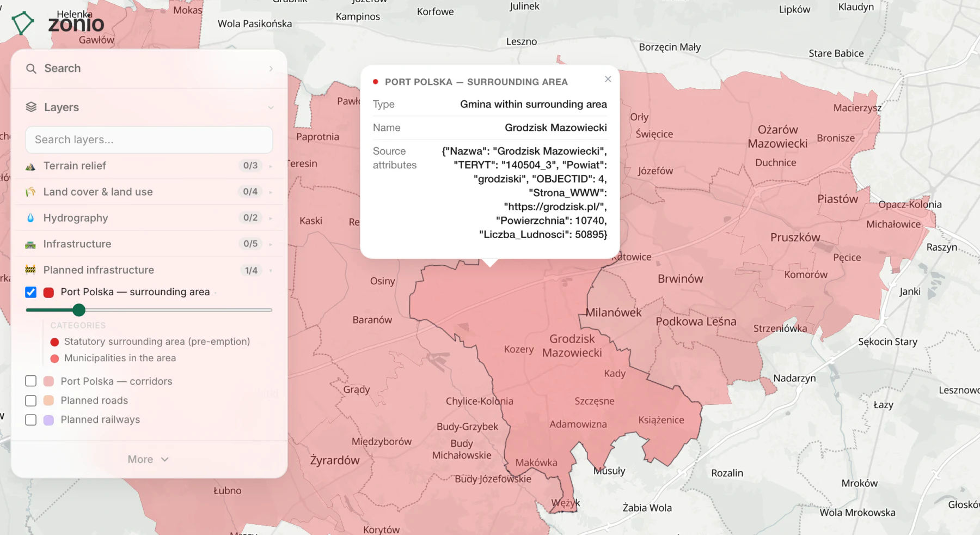Enable the Planned roads layer checkbox
Image resolution: width=980 pixels, height=535 pixels.
click(x=31, y=400)
